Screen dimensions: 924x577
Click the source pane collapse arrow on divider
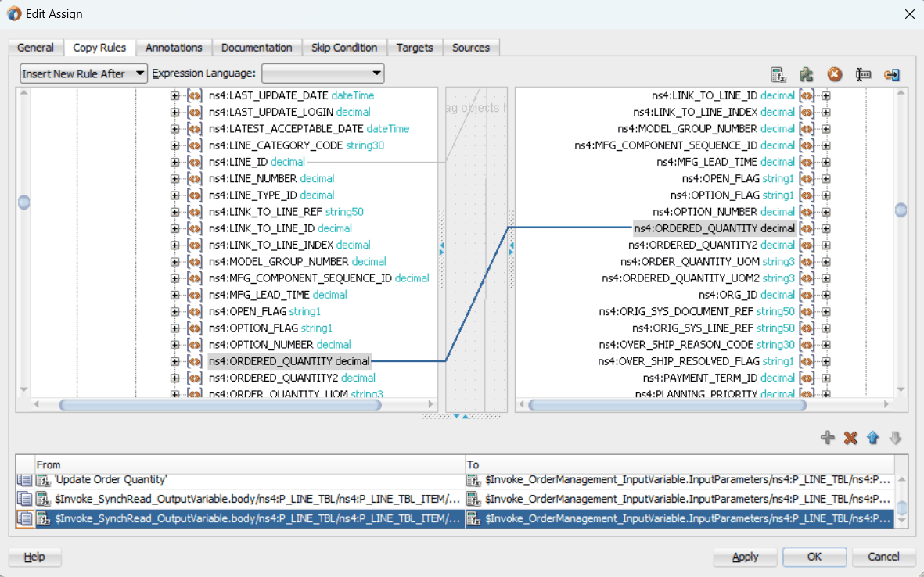pyautogui.click(x=442, y=245)
